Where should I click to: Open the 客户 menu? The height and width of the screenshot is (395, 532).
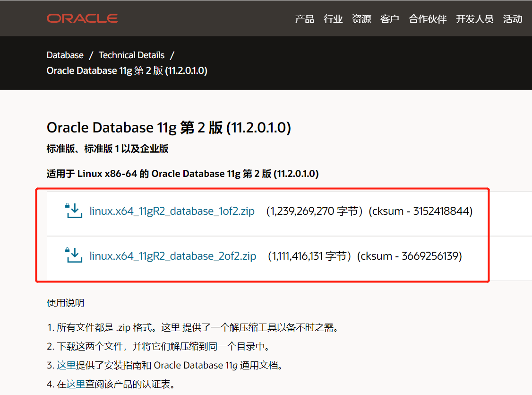389,18
